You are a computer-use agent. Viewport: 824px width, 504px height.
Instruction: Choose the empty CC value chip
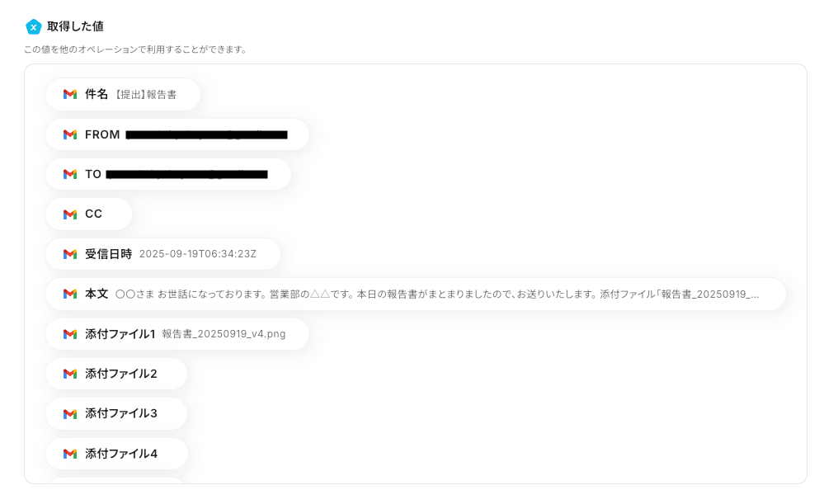click(x=88, y=214)
